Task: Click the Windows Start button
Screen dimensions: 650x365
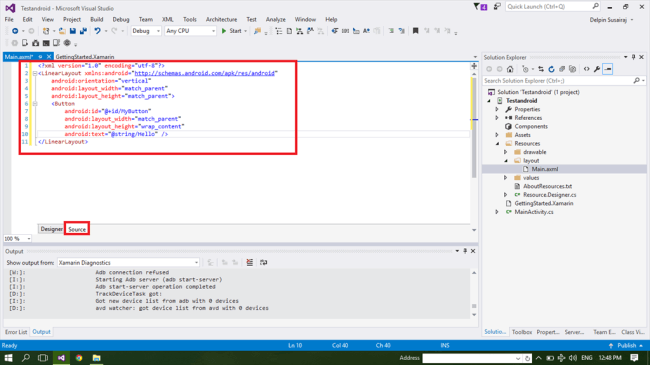Action: point(8,358)
